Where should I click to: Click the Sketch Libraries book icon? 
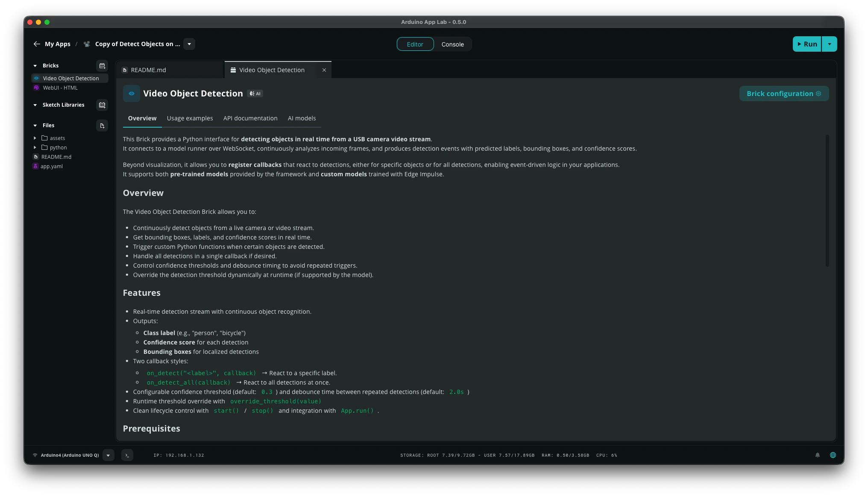[102, 105]
